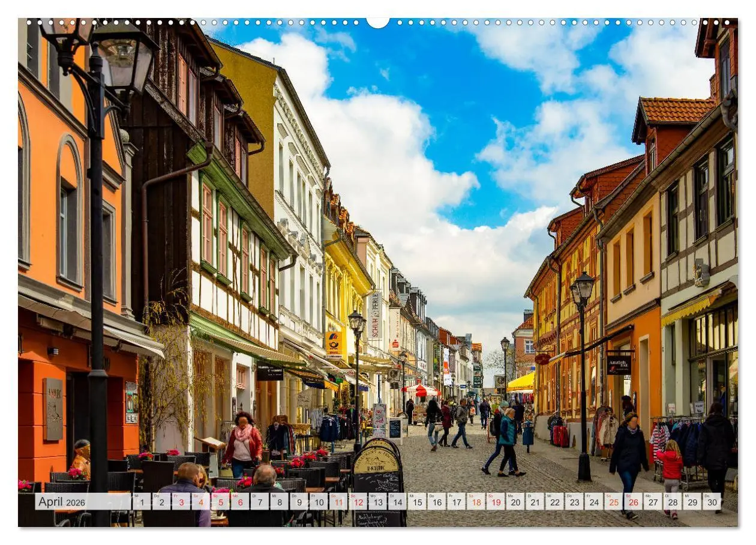Click the red round sign on the orange building
Image resolution: width=756 pixels, height=545 pixels.
point(543,359)
